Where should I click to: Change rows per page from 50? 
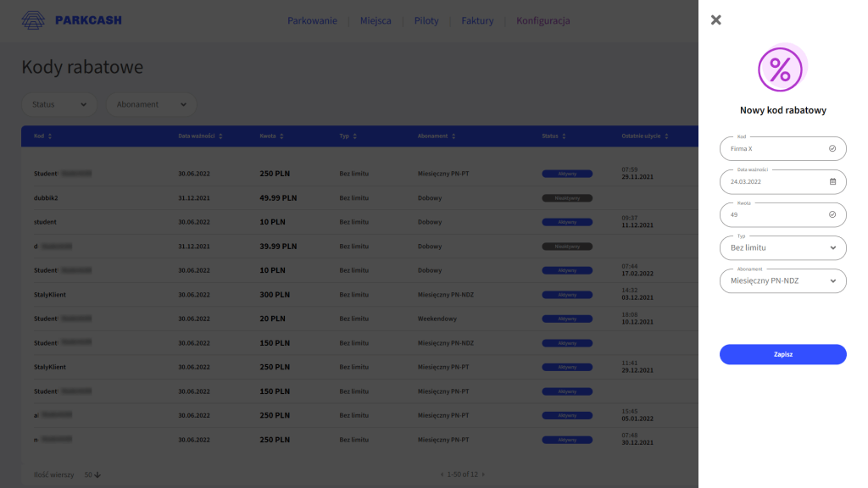[x=92, y=474]
